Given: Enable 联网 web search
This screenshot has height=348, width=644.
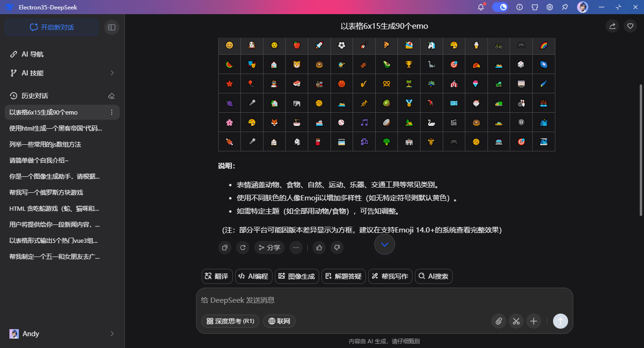Looking at the screenshot, I should click(x=279, y=321).
